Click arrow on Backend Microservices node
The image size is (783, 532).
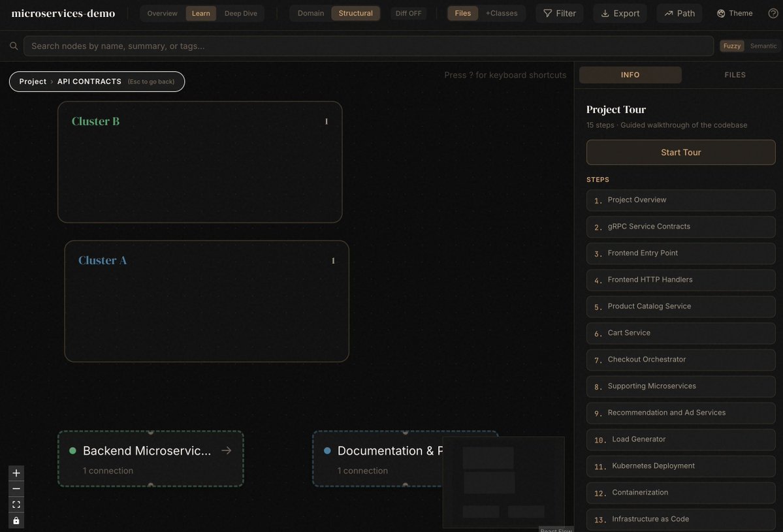(226, 450)
